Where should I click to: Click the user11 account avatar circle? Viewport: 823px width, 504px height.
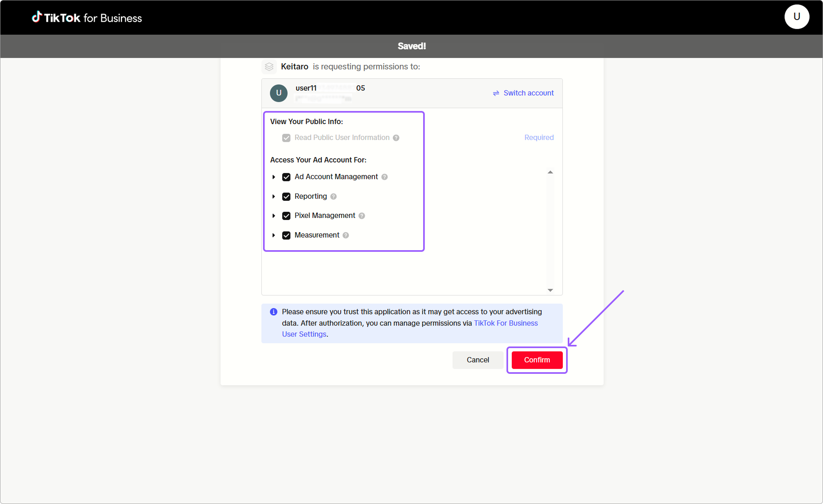coord(279,93)
